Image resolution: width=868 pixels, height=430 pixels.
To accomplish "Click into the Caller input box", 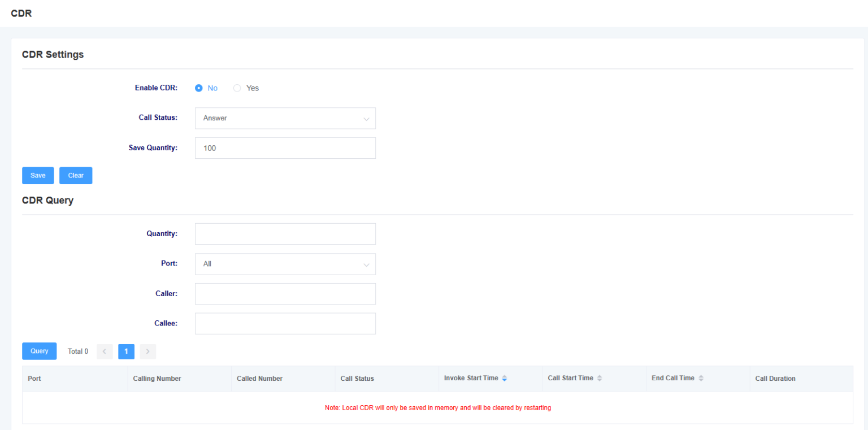I will coord(285,294).
